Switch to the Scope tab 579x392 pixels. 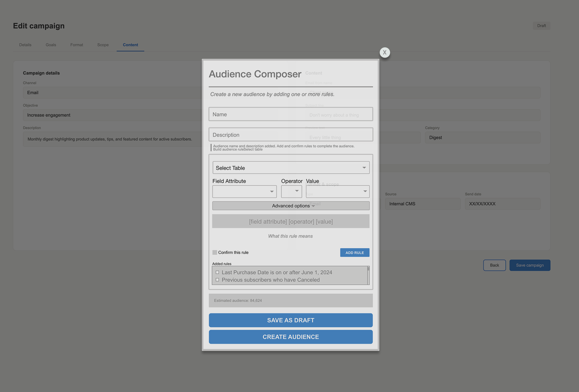click(x=103, y=45)
